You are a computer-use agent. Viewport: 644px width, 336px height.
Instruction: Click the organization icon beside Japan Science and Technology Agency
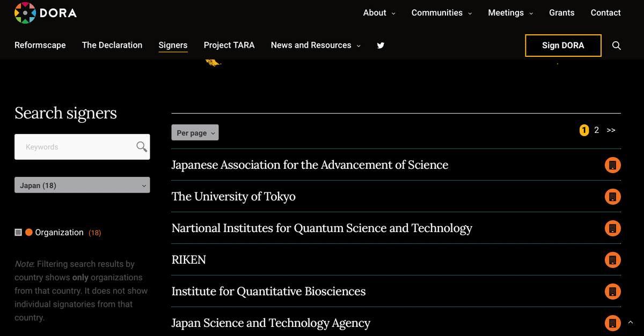pyautogui.click(x=612, y=323)
